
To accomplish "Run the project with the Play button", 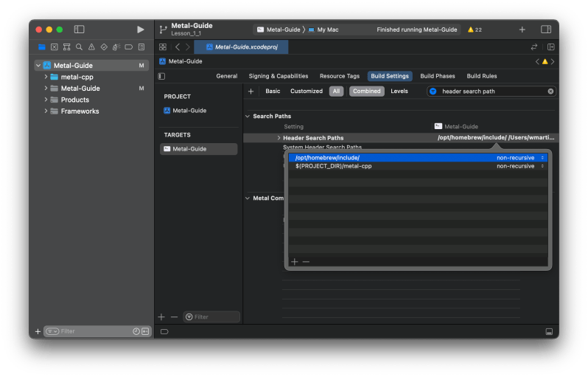I will [140, 30].
